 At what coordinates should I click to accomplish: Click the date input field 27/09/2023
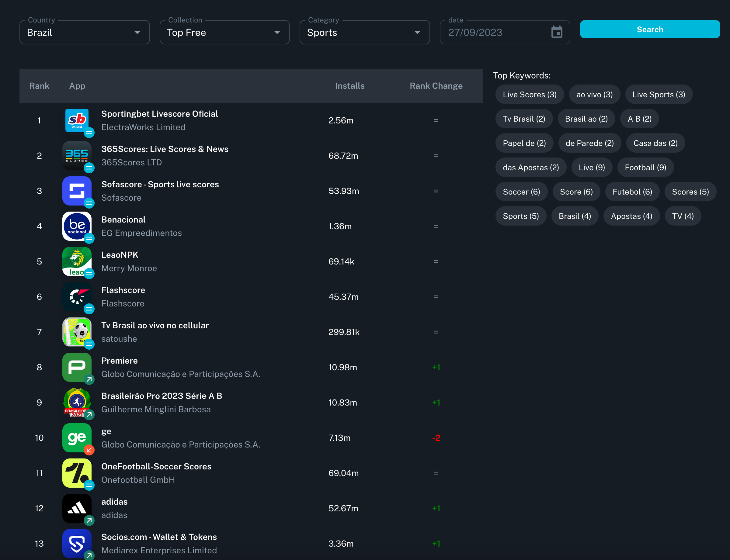(x=505, y=32)
